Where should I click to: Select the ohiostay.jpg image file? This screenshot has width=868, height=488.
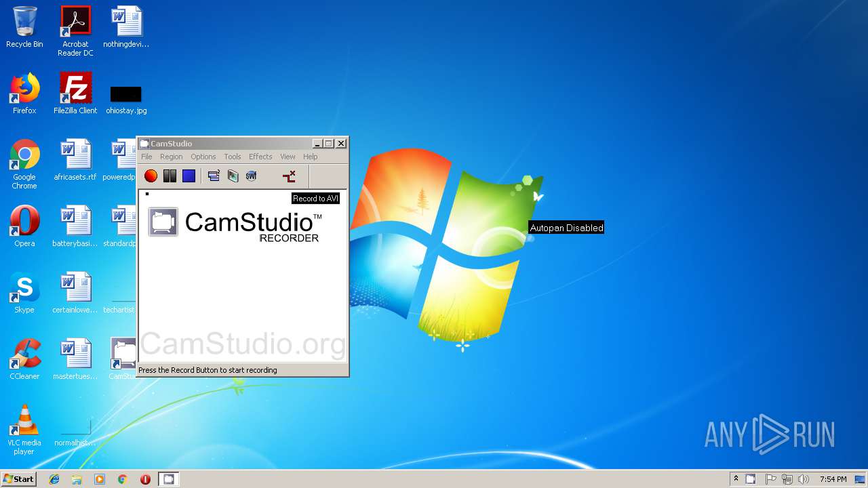point(126,99)
